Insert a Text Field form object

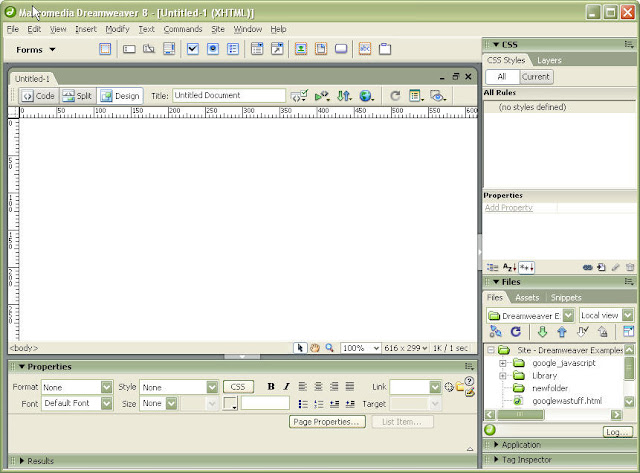point(129,49)
